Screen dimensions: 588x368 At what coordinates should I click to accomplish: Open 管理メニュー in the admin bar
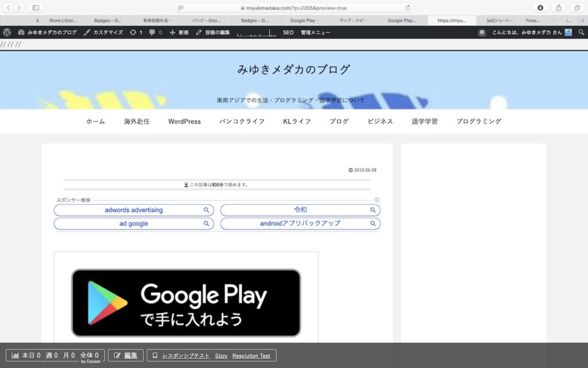coord(315,32)
